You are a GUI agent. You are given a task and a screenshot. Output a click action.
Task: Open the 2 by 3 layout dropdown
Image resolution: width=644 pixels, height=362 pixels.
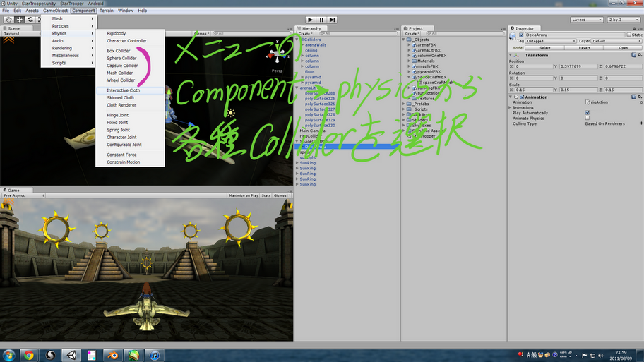tap(624, 20)
